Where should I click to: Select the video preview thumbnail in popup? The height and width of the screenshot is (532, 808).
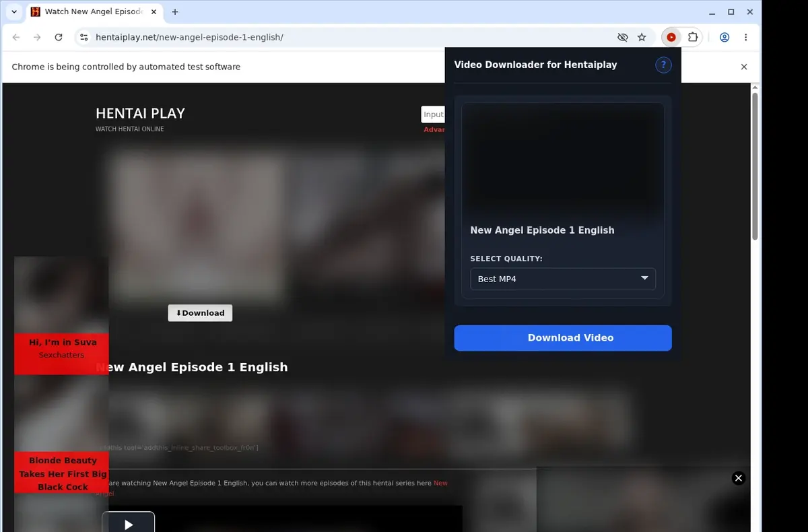coord(563,160)
